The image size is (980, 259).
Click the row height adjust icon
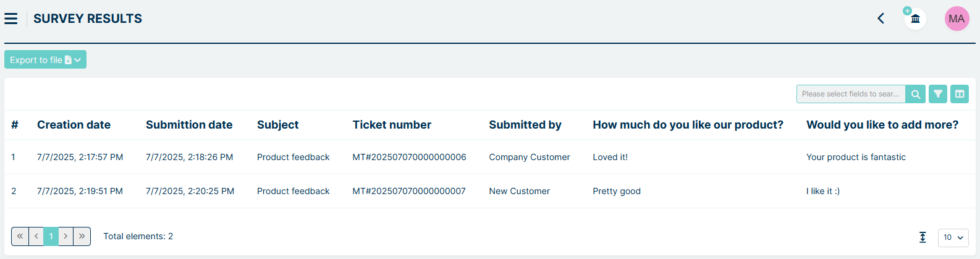[923, 237]
